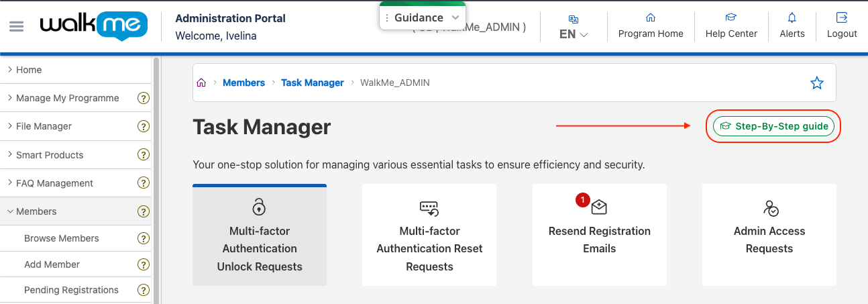Click the padlock icon on Unlock Requests
The height and width of the screenshot is (304, 868).
pyautogui.click(x=260, y=206)
